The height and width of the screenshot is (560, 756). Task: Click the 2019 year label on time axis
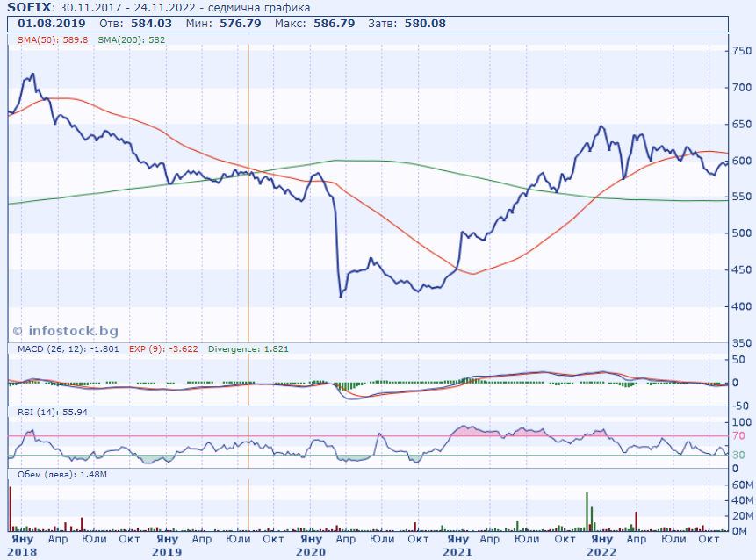click(x=167, y=552)
